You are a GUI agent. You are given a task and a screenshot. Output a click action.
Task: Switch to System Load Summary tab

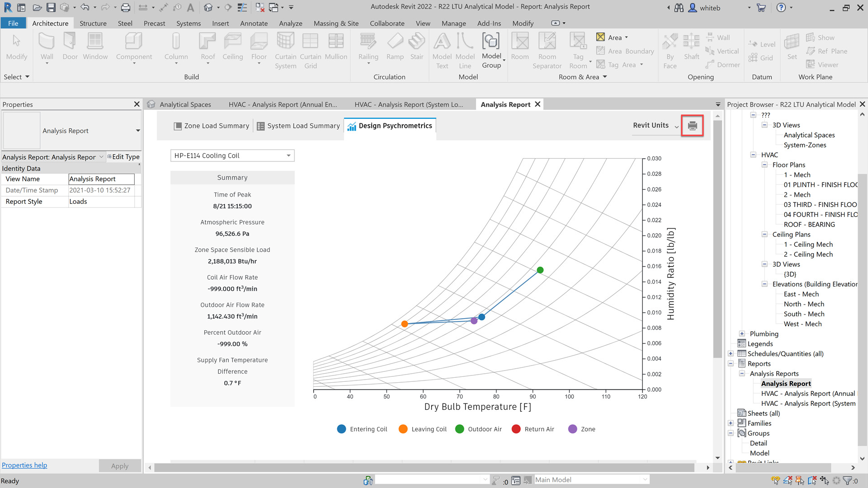298,126
